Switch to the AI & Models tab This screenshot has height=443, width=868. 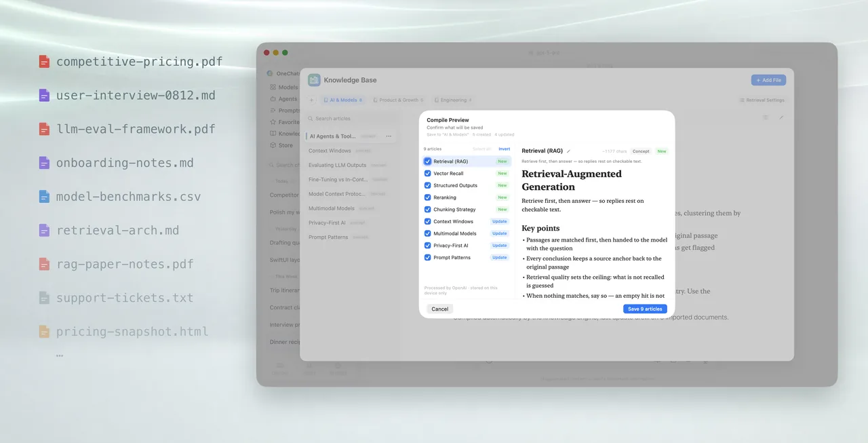click(x=343, y=100)
